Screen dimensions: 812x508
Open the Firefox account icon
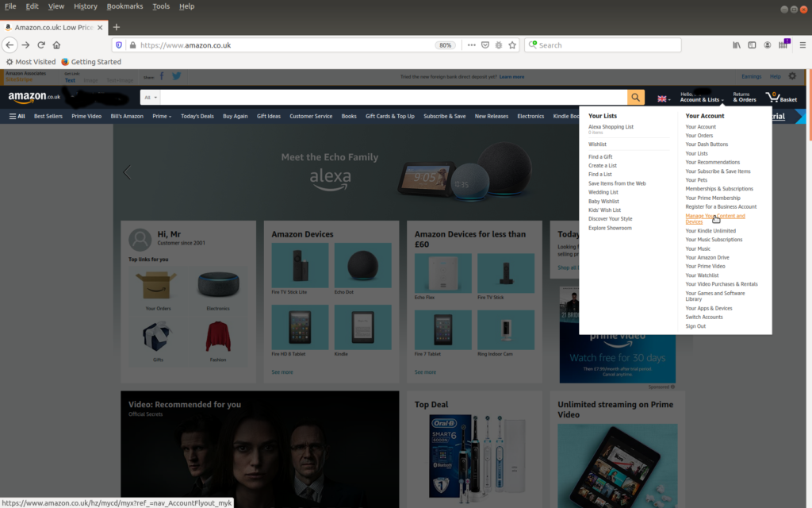[768, 45]
